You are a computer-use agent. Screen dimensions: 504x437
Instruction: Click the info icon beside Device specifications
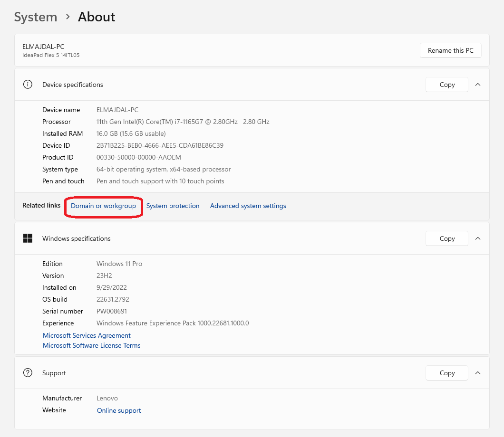(x=28, y=84)
